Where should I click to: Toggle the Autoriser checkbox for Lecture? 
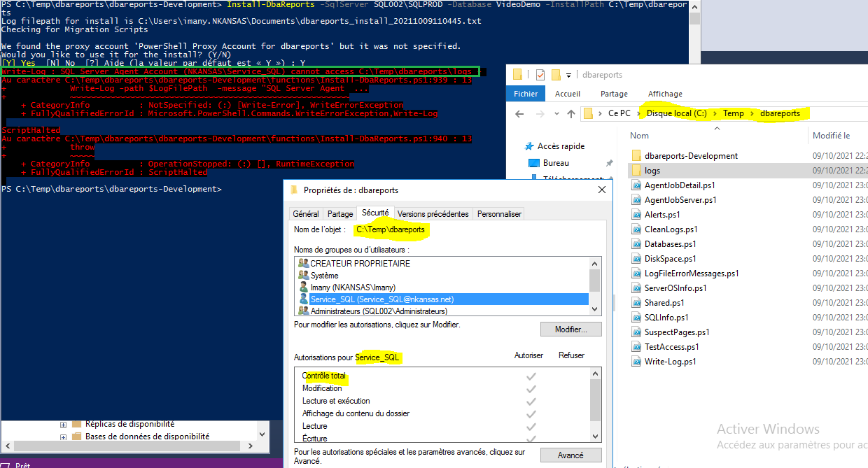(530, 425)
